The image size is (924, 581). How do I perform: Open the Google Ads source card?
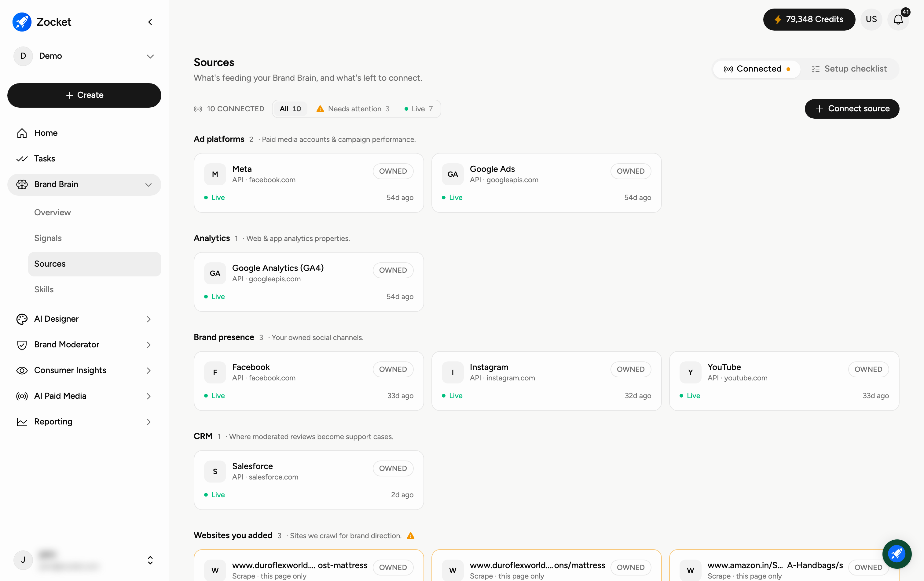coord(546,183)
